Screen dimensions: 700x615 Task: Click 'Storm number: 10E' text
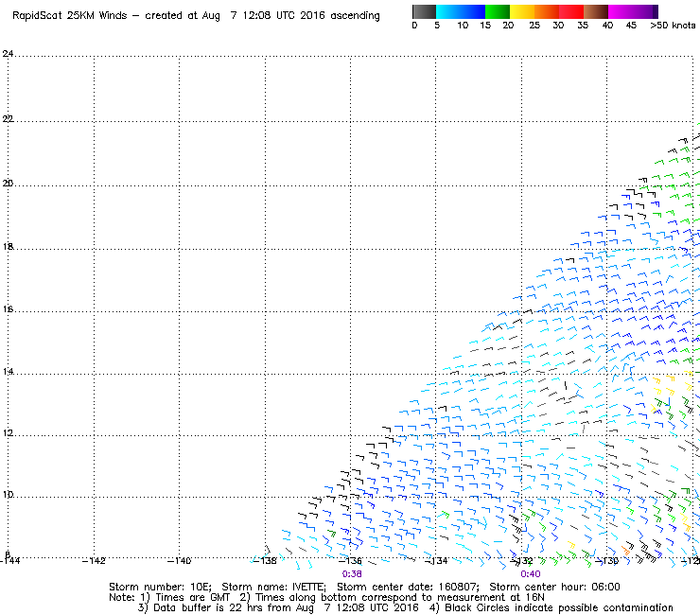click(x=160, y=587)
